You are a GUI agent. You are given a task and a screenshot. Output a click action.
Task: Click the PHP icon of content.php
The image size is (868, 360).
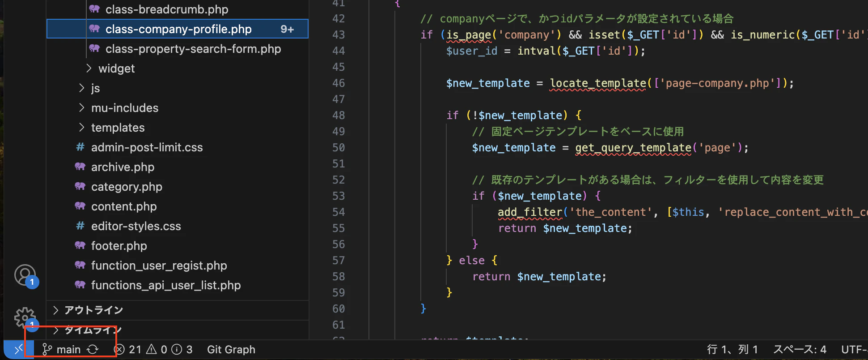(x=80, y=206)
